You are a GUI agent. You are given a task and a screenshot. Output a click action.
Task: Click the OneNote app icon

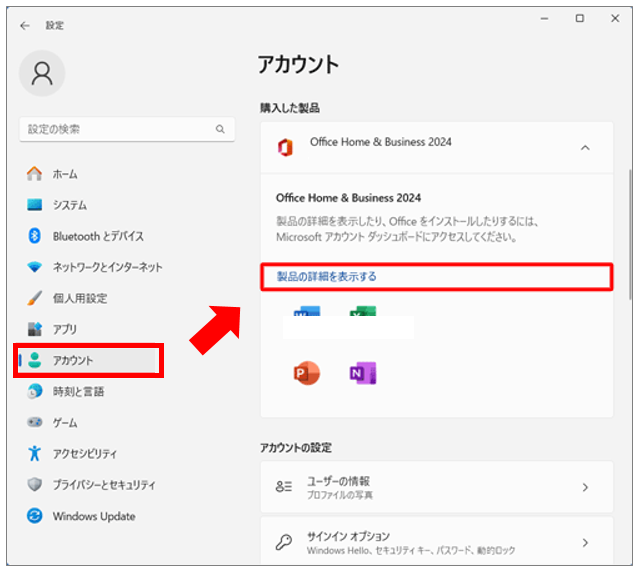coord(363,373)
